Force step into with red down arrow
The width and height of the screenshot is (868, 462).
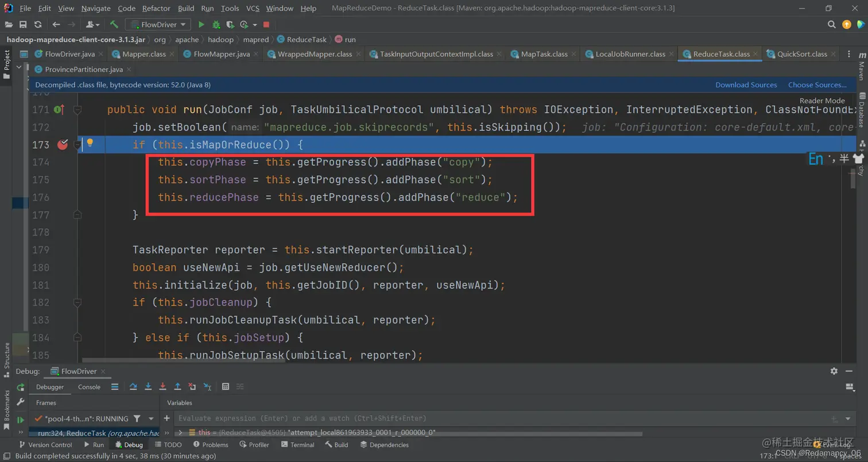click(163, 387)
